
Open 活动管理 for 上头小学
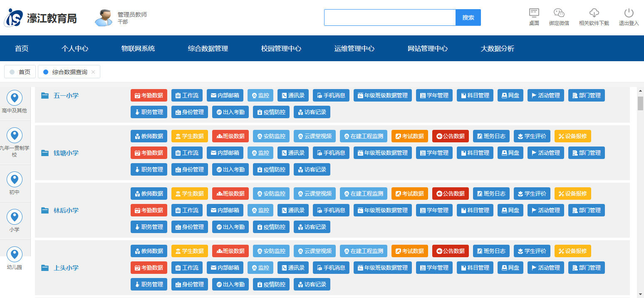point(546,268)
